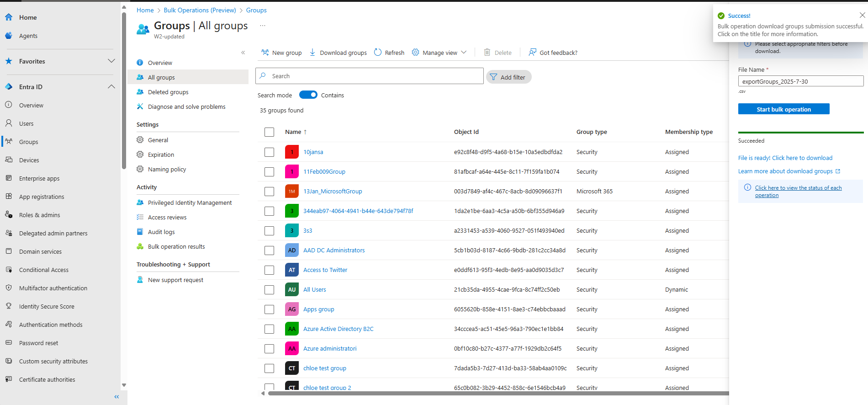
Task: Click the left sidebar vertical scrollbar thumb
Action: (124, 91)
